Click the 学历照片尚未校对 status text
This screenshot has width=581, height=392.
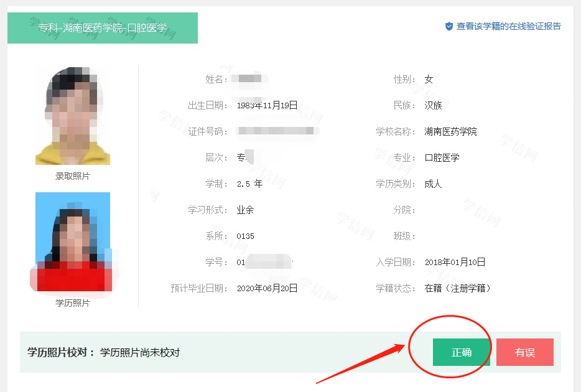[x=140, y=352]
